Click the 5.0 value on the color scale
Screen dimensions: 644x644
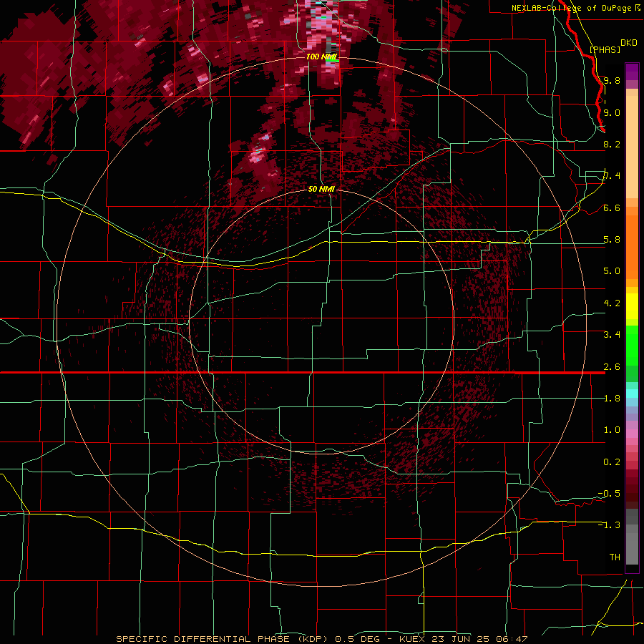tap(612, 271)
